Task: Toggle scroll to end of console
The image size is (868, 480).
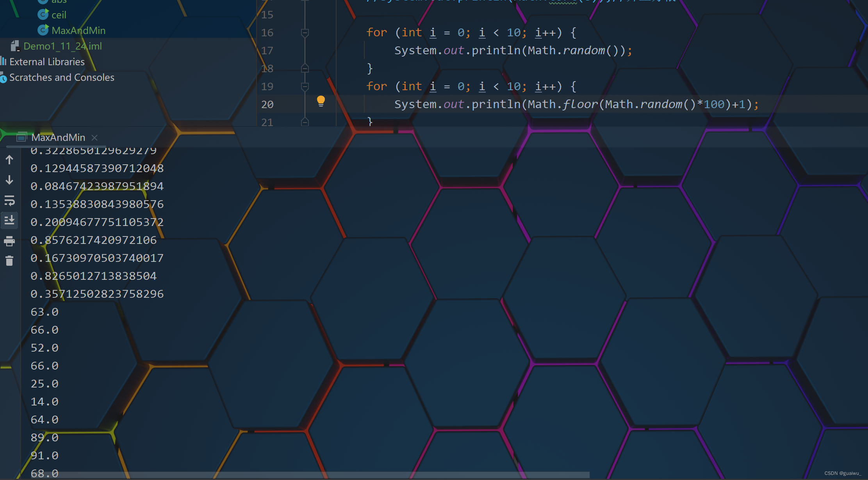Action: [9, 220]
